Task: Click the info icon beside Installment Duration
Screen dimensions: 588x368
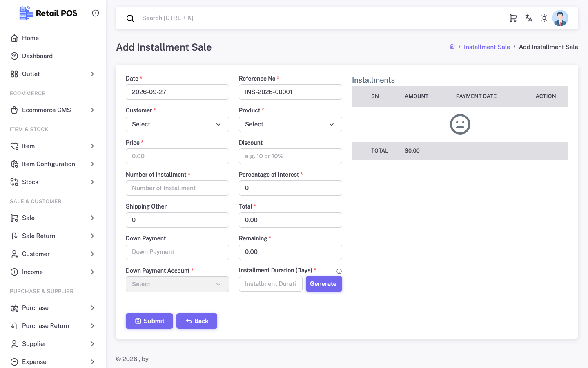Action: 339,271
